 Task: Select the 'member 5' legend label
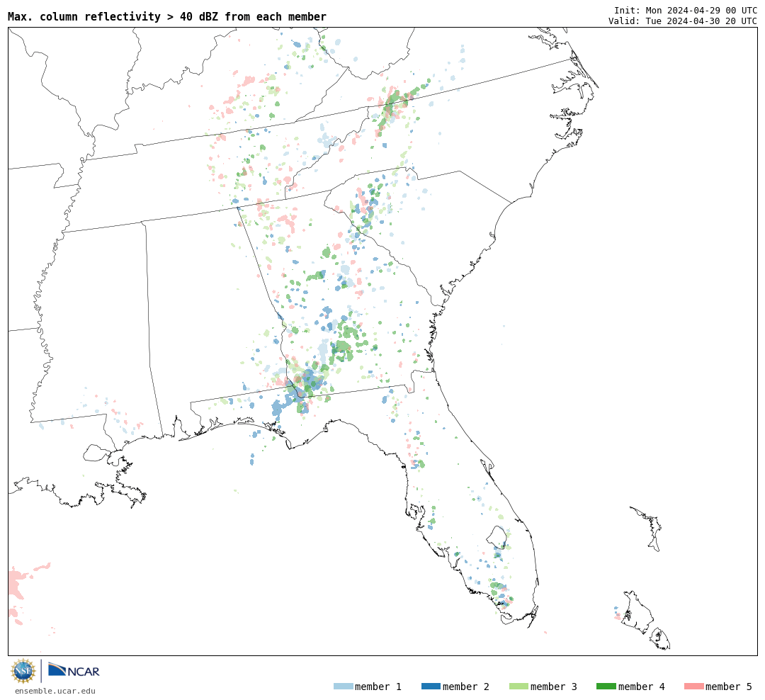click(729, 687)
